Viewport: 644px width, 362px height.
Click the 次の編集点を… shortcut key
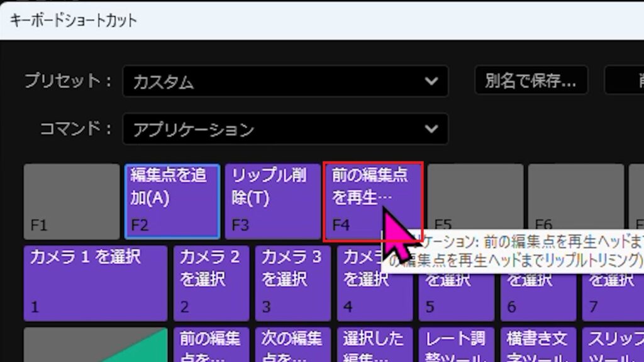[x=293, y=346]
